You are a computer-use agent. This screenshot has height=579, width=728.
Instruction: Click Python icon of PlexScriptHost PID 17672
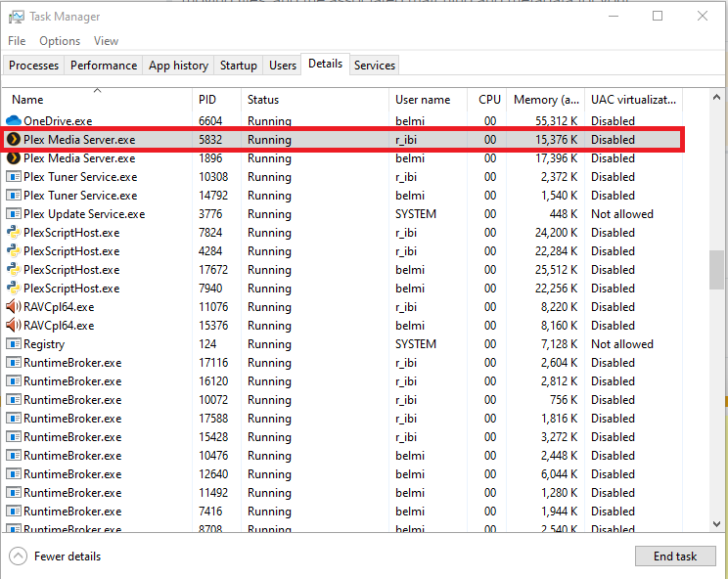click(x=14, y=270)
